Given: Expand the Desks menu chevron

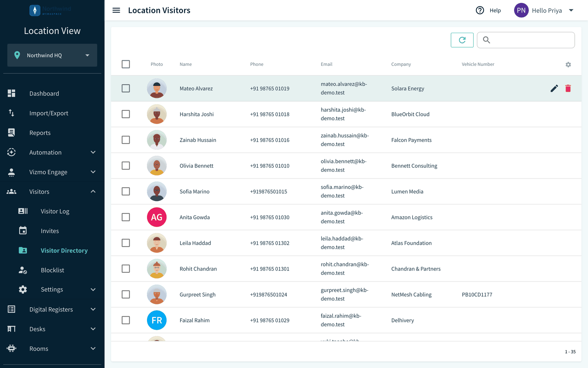Looking at the screenshot, I should coord(93,329).
